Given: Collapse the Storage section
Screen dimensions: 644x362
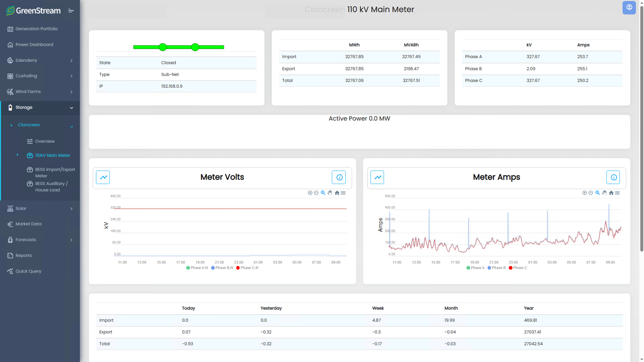Looking at the screenshot, I should click(x=40, y=107).
